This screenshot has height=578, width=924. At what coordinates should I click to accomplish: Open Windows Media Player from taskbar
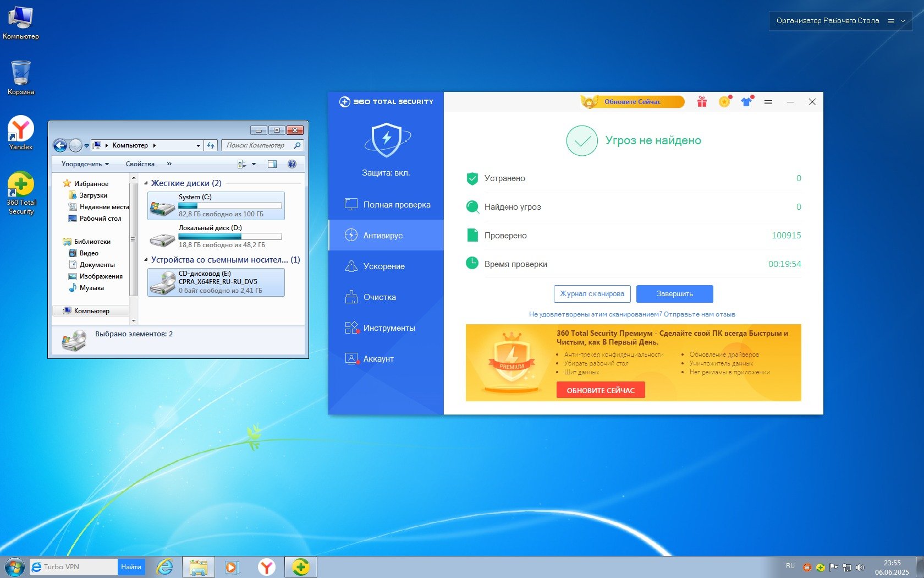[x=232, y=567]
